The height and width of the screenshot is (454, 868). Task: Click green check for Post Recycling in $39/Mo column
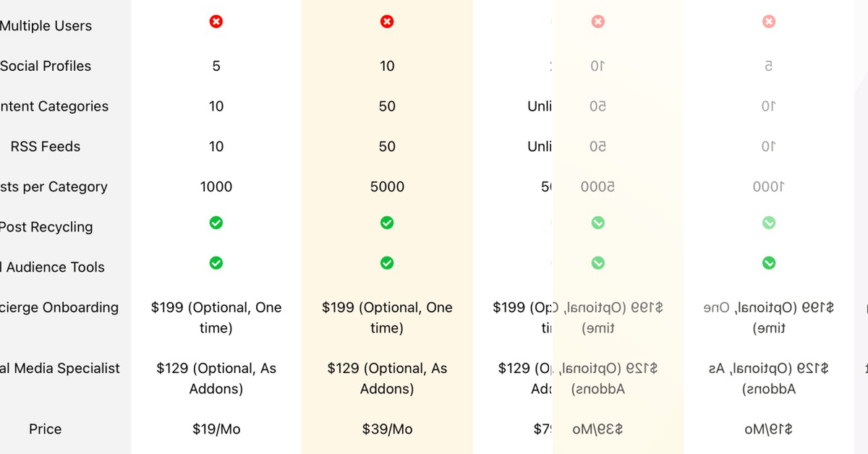pyautogui.click(x=387, y=223)
